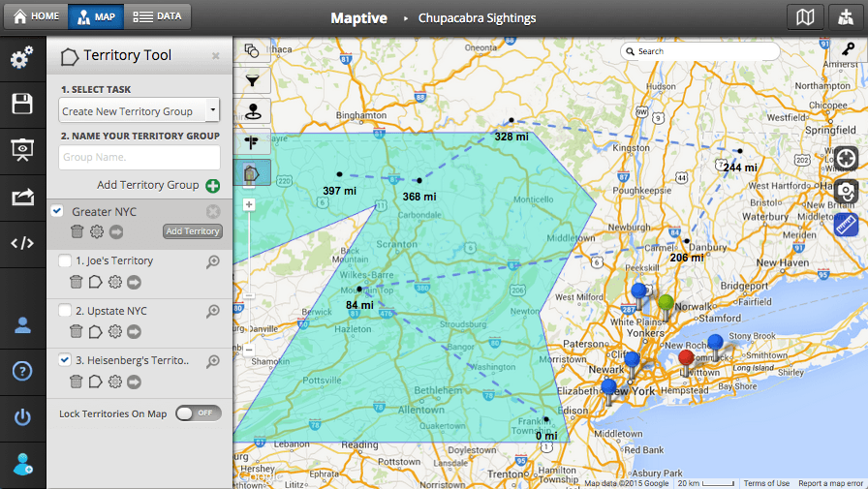Center map using the crosshair location icon
The image size is (868, 489).
click(x=846, y=158)
